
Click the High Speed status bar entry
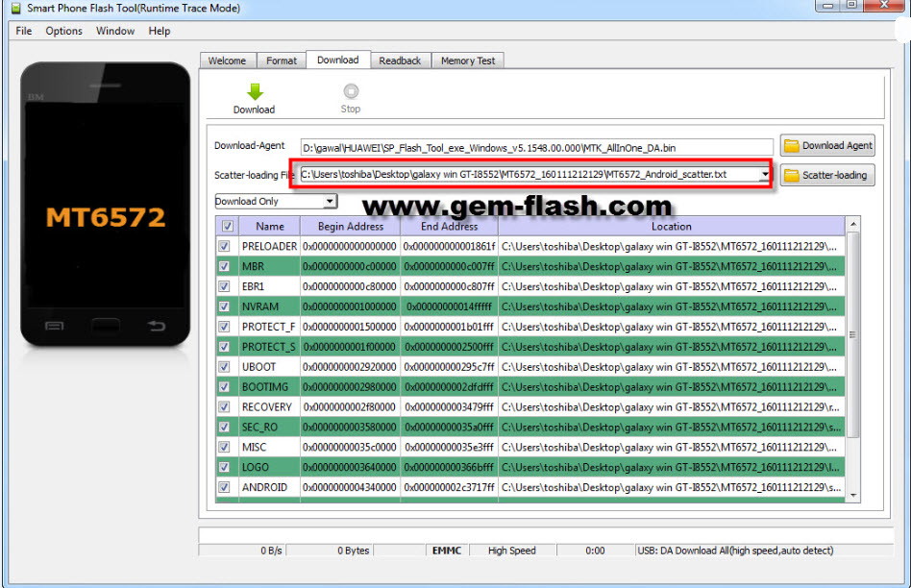512,551
